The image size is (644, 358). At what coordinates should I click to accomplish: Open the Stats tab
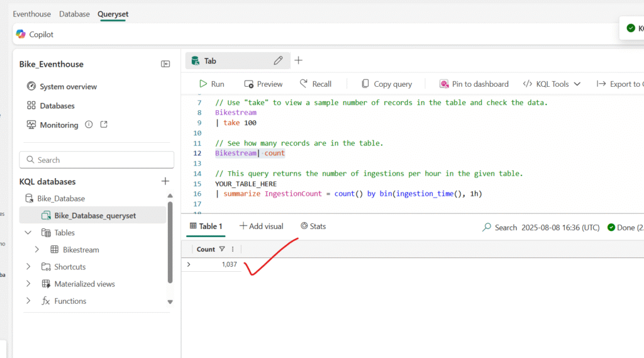313,227
